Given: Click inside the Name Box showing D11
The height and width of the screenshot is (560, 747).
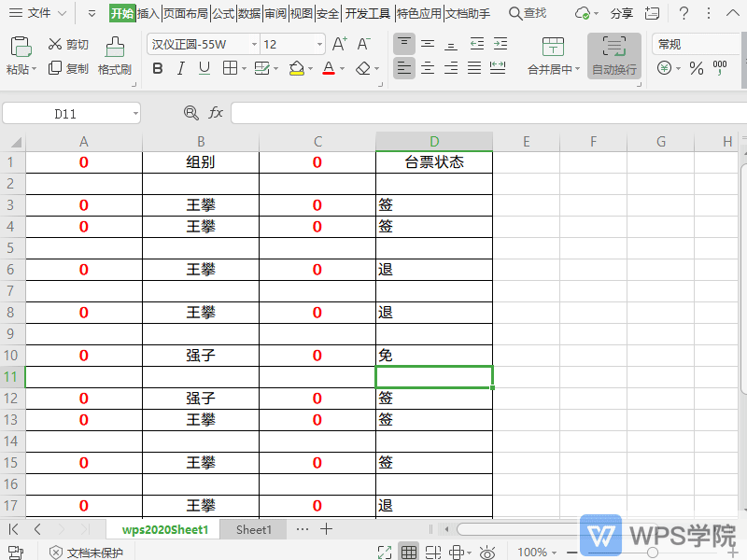Looking at the screenshot, I should [65, 113].
